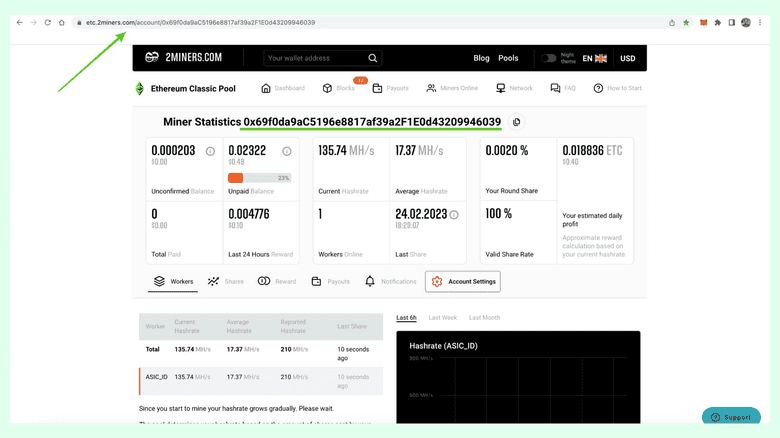The width and height of the screenshot is (780, 438).
Task: Open the EN language selector
Action: [x=594, y=58]
